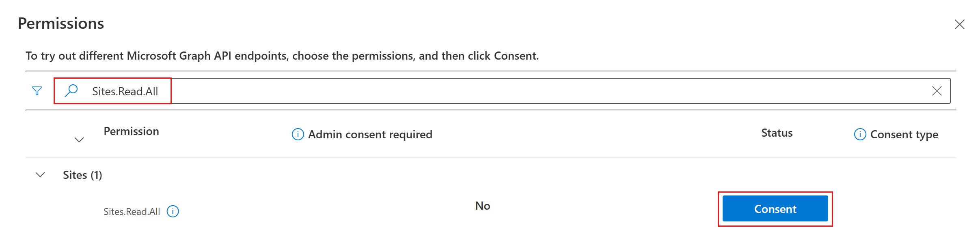Select the Status column header
This screenshot has width=980, height=249.
[x=777, y=133]
